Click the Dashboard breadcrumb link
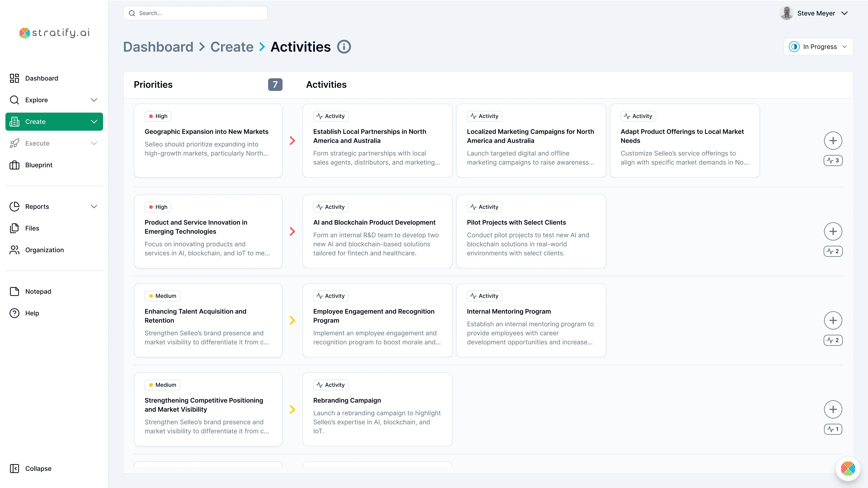 [x=158, y=47]
